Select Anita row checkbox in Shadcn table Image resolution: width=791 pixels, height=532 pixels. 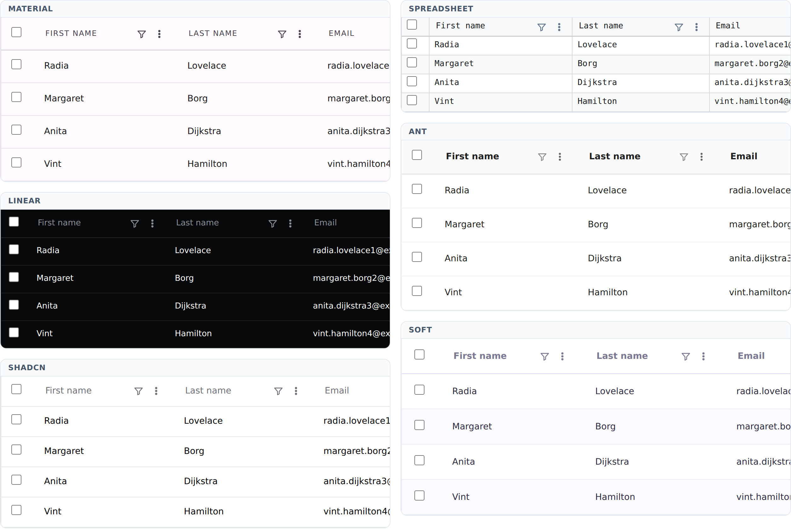click(16, 480)
